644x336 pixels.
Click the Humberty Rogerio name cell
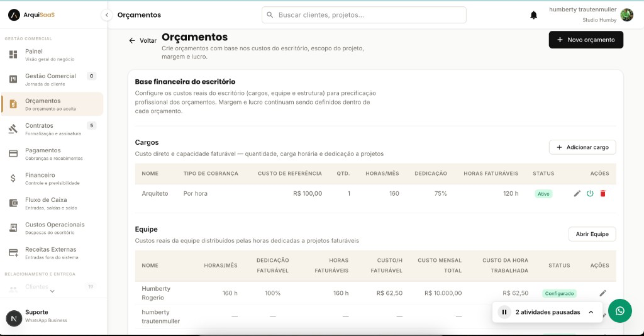pos(156,293)
